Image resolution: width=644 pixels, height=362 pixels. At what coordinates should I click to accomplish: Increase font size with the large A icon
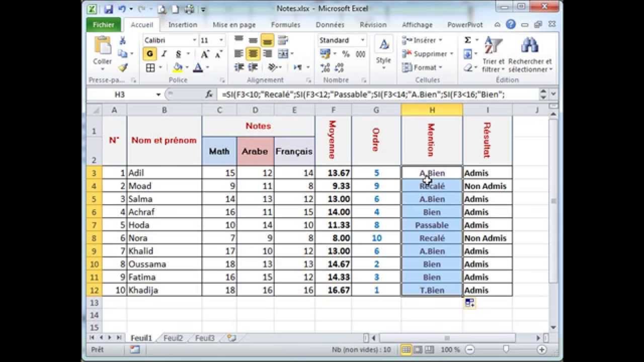click(205, 54)
